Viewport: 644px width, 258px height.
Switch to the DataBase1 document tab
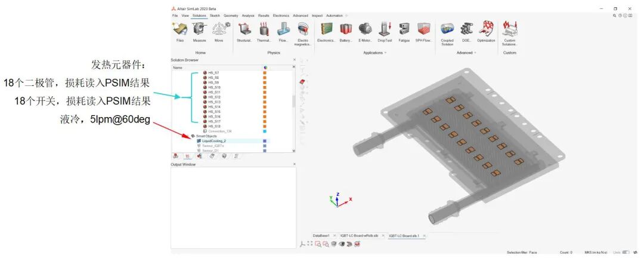(321, 236)
